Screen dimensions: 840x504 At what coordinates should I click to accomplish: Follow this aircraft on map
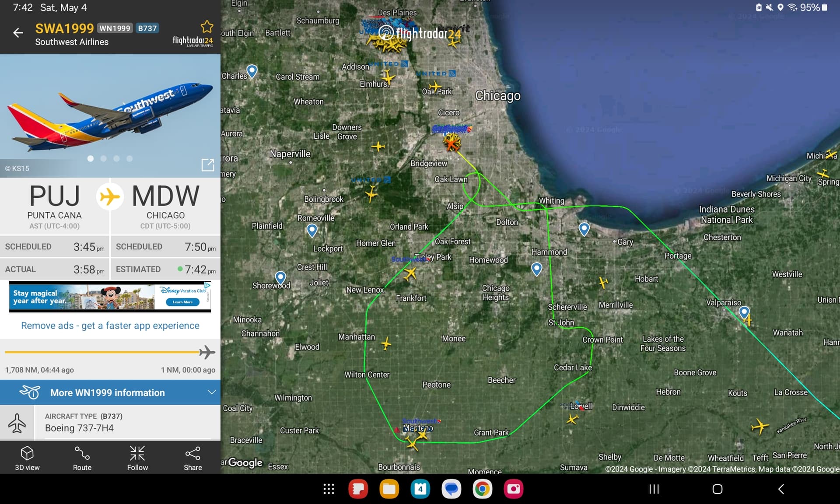tap(137, 458)
